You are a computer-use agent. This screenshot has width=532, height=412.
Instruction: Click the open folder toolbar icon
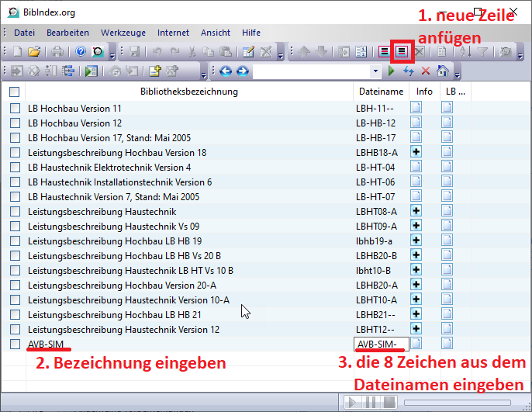tap(34, 52)
